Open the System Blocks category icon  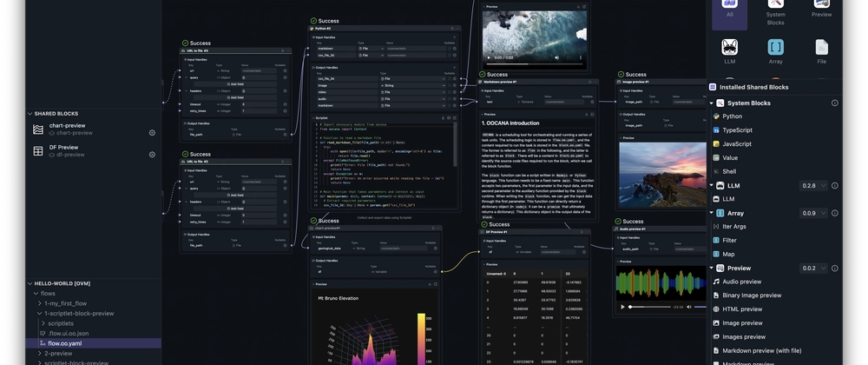[775, 4]
